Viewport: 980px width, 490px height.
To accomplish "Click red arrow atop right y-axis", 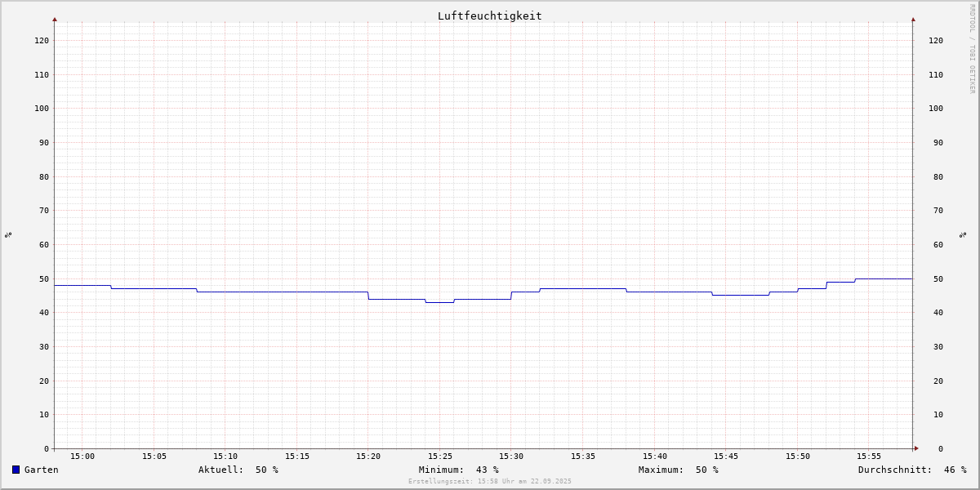I will tap(913, 19).
